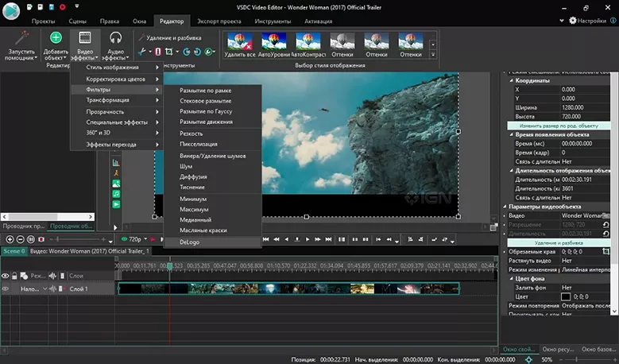Collapse the Цвет фона section

(512, 279)
